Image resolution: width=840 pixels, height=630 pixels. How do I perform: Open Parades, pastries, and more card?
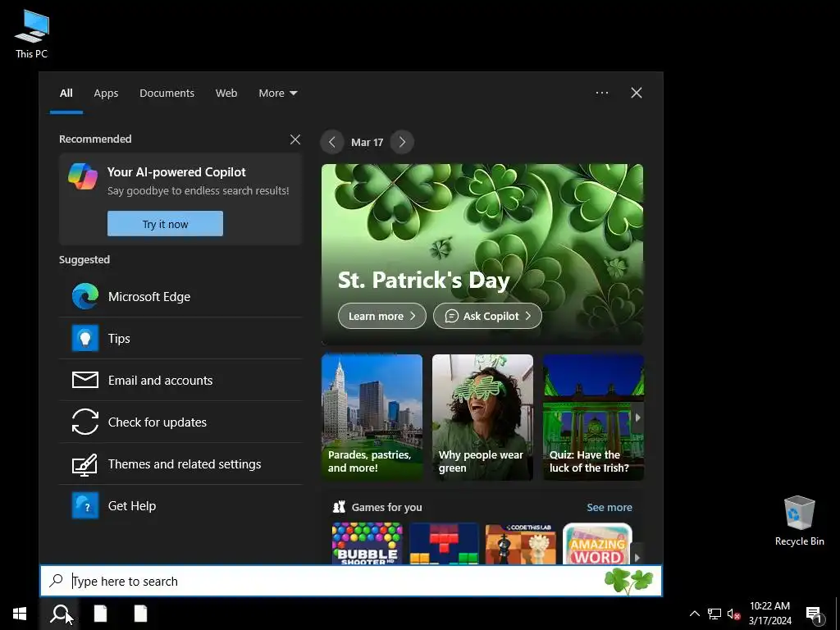[372, 417]
